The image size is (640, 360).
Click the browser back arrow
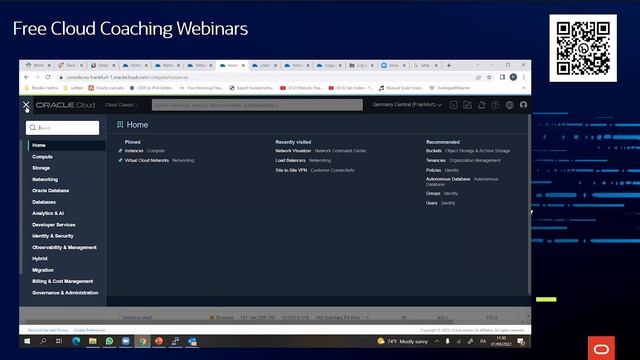coord(27,77)
